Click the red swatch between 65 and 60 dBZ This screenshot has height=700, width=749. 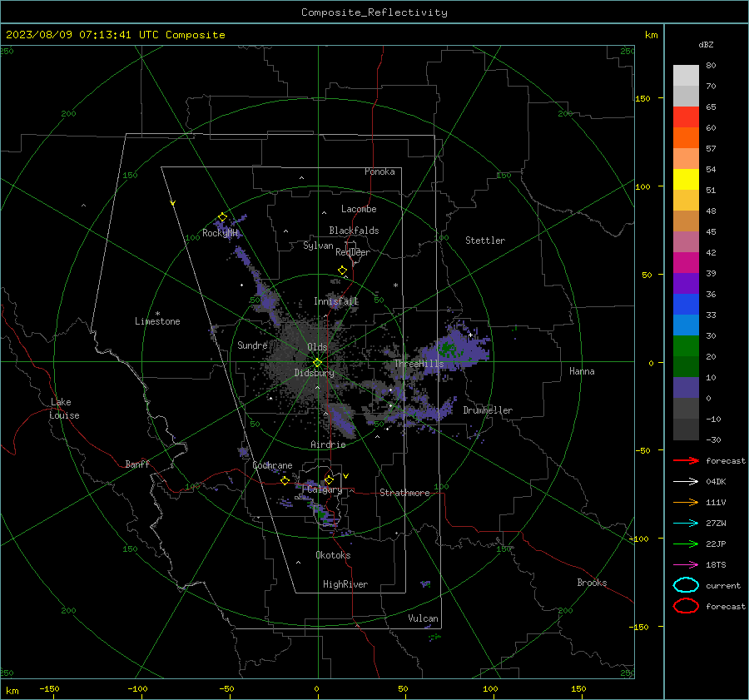pyautogui.click(x=686, y=117)
